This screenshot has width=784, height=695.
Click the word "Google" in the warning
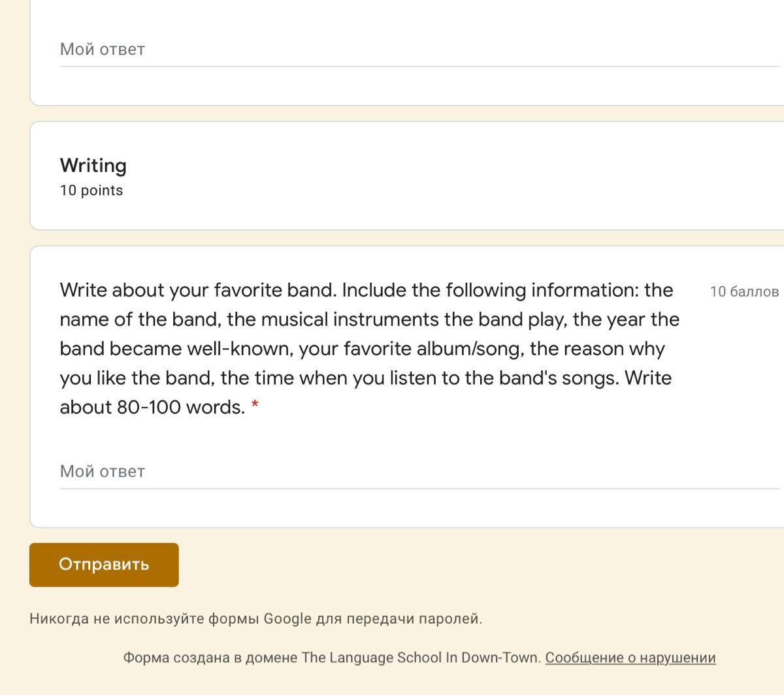click(x=287, y=619)
